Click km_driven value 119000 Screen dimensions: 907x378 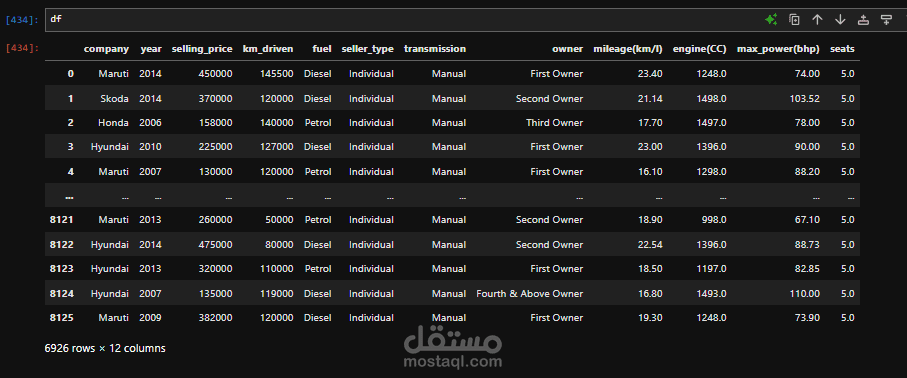click(275, 293)
